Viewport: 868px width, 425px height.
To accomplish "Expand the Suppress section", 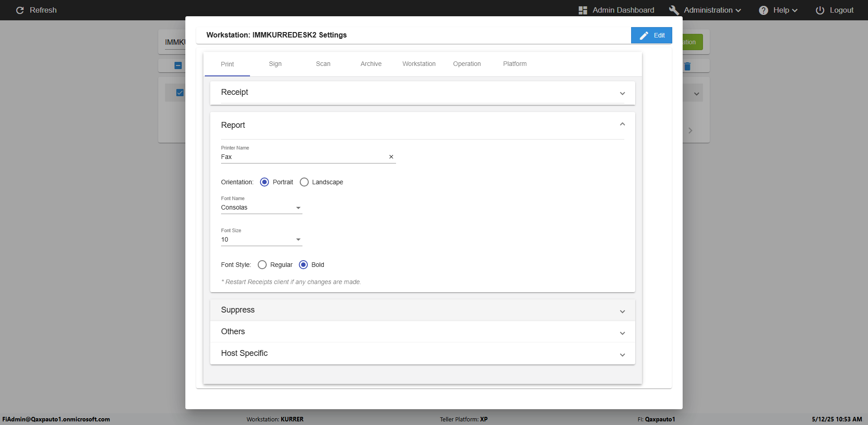I will click(422, 310).
